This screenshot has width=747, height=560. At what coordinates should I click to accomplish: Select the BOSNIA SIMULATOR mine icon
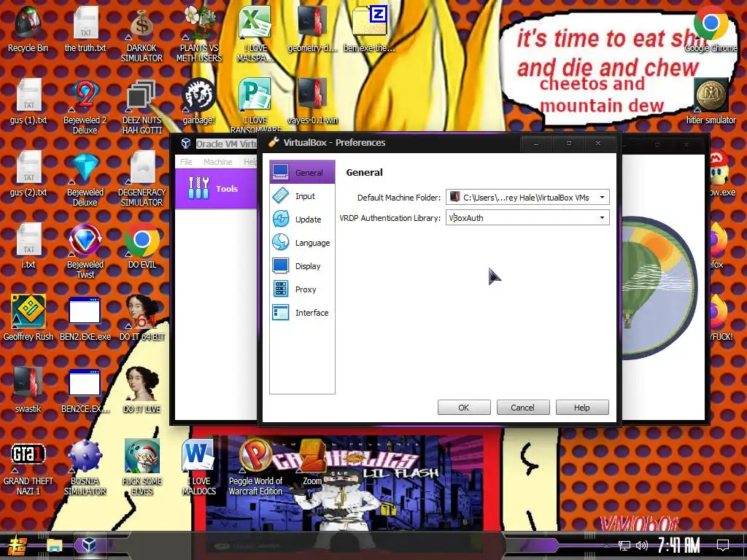[85, 467]
